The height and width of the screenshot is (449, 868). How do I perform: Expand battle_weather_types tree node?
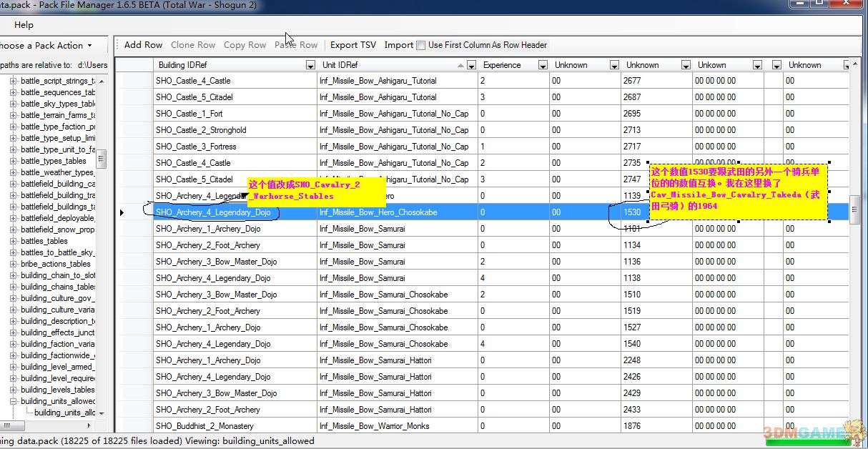pyautogui.click(x=14, y=172)
